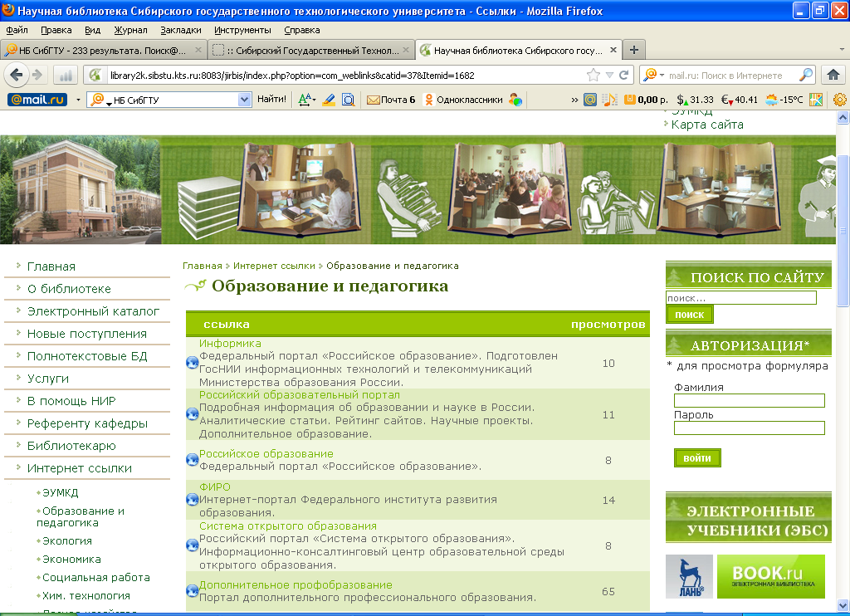Click the Найти! search button
The width and height of the screenshot is (850, 616).
pyautogui.click(x=271, y=100)
